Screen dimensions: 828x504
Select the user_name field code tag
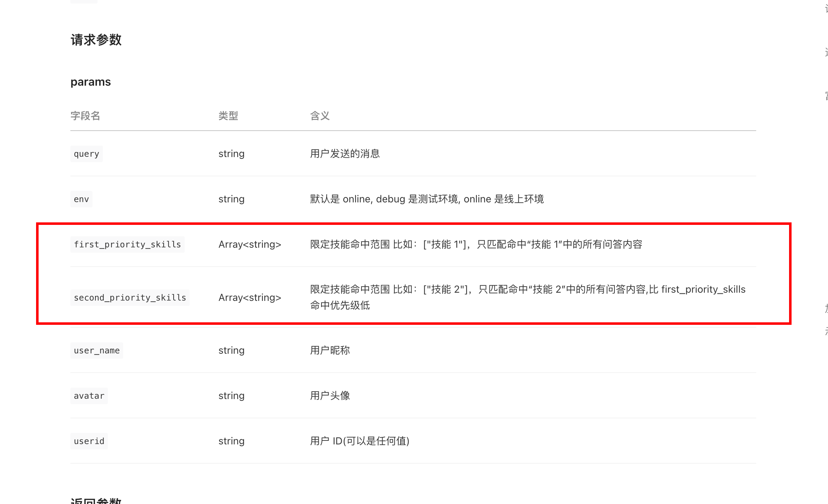pos(96,351)
